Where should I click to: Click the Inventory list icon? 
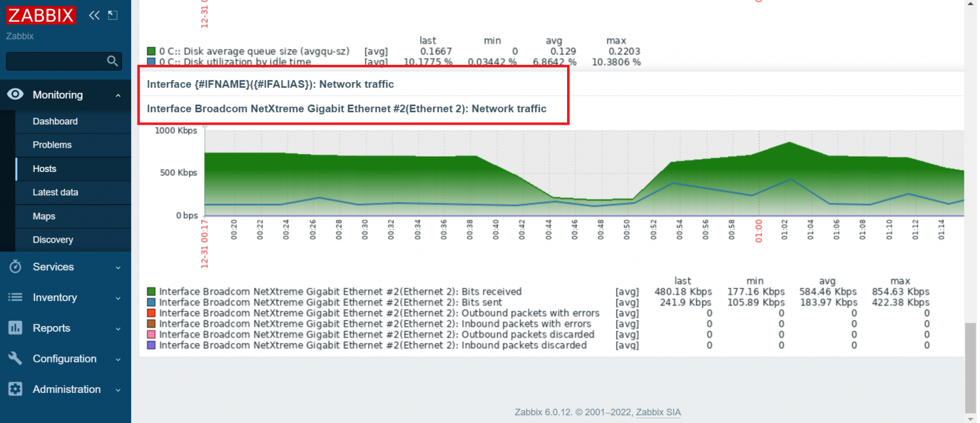15,297
